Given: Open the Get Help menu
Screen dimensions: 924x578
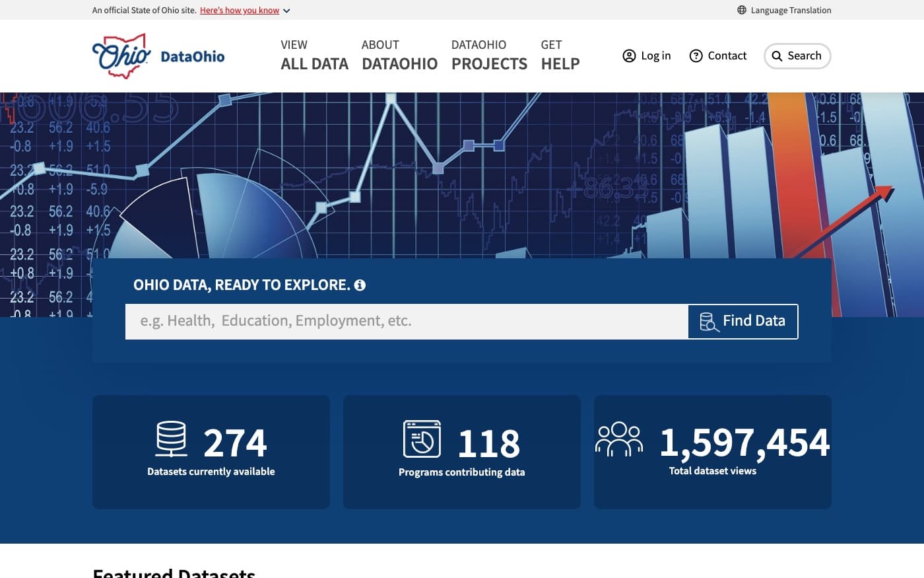Looking at the screenshot, I should tap(560, 55).
